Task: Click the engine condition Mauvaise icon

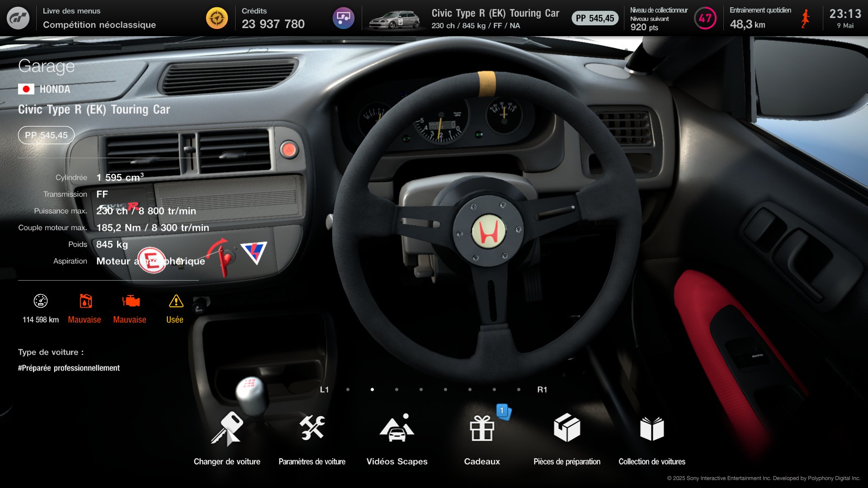Action: 131,301
